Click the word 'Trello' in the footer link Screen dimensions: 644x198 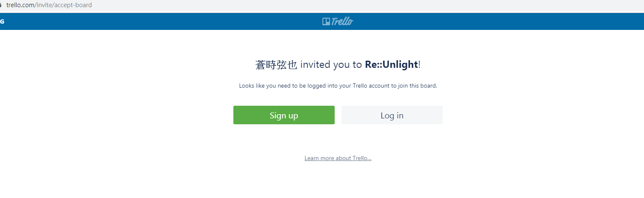(360, 158)
